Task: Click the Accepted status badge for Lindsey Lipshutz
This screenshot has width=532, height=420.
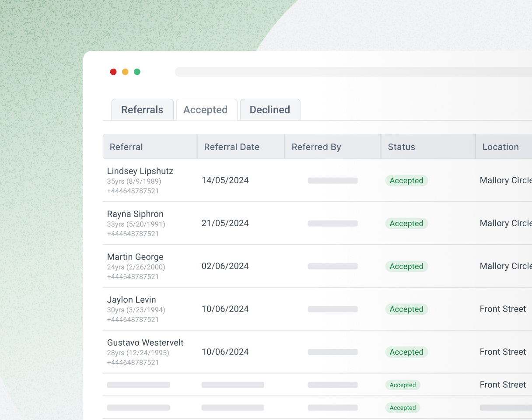Action: (x=406, y=181)
